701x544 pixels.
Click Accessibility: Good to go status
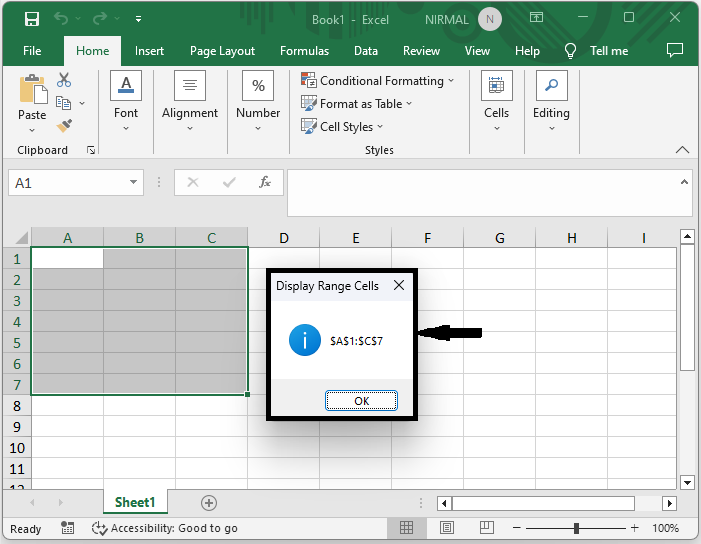click(x=165, y=528)
